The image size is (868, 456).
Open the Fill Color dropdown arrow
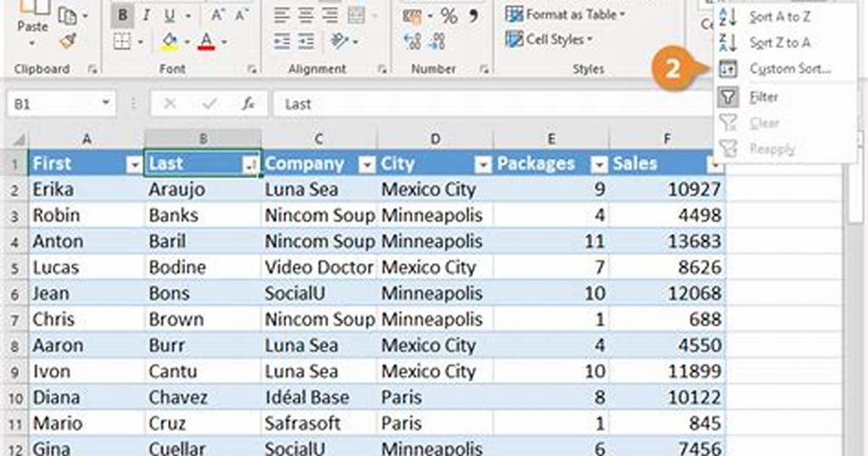click(x=188, y=42)
